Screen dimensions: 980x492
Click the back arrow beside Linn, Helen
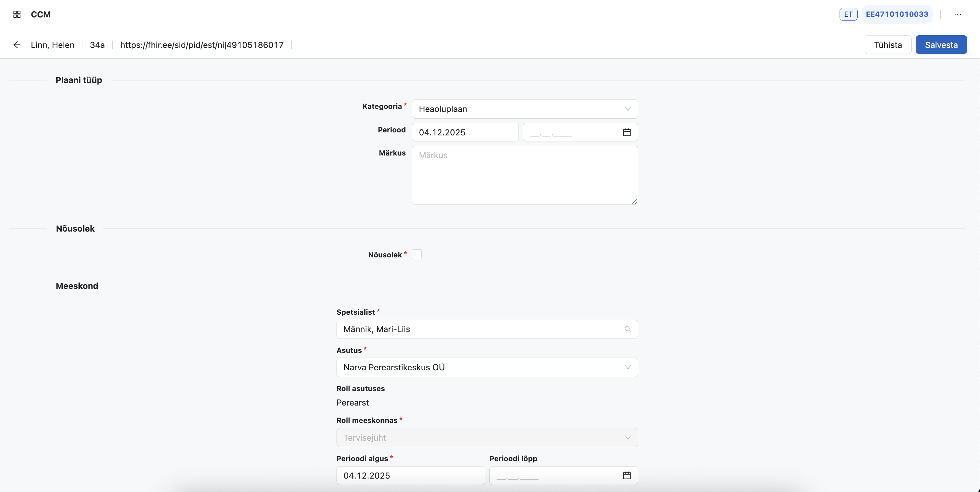[x=17, y=45]
